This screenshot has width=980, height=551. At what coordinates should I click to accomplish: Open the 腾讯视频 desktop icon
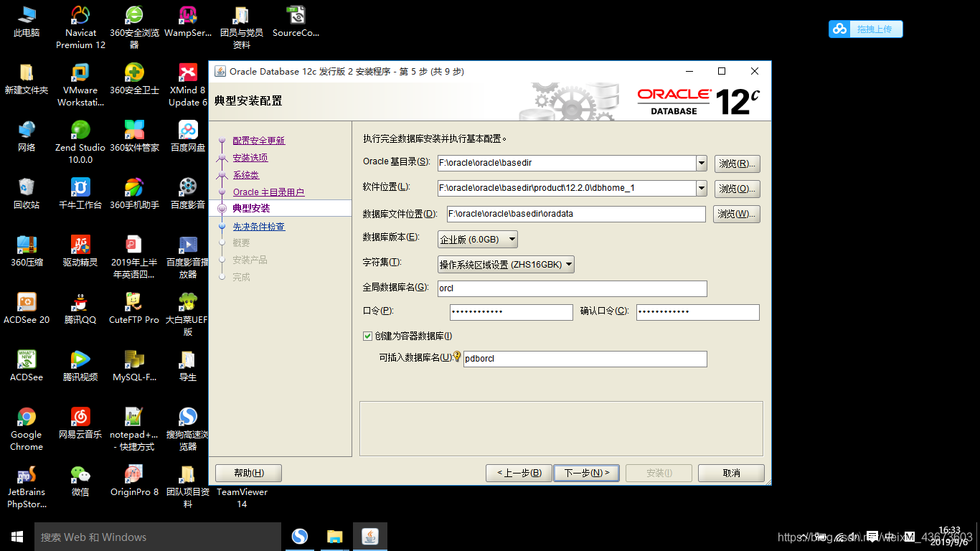[x=80, y=366]
